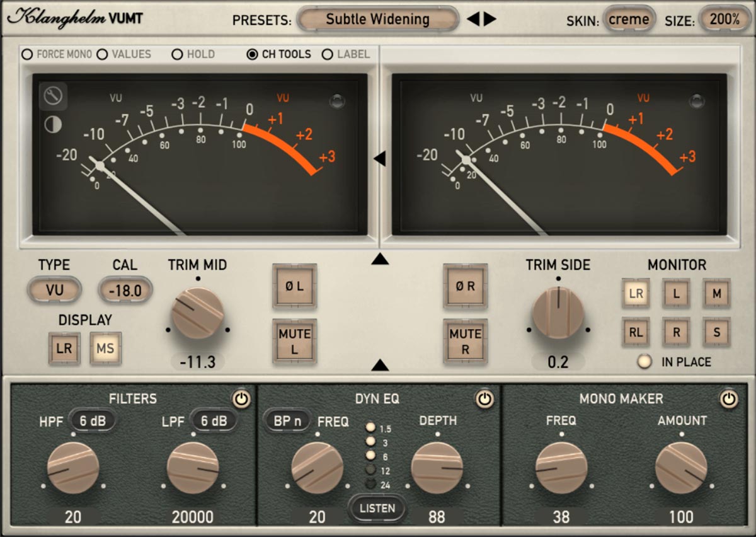This screenshot has width=756, height=537.
Task: Click the TRIM SIDE value 0.2
Action: point(558,362)
